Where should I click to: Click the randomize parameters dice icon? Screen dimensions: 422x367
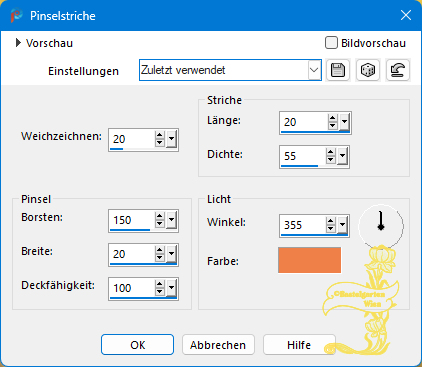pyautogui.click(x=368, y=70)
